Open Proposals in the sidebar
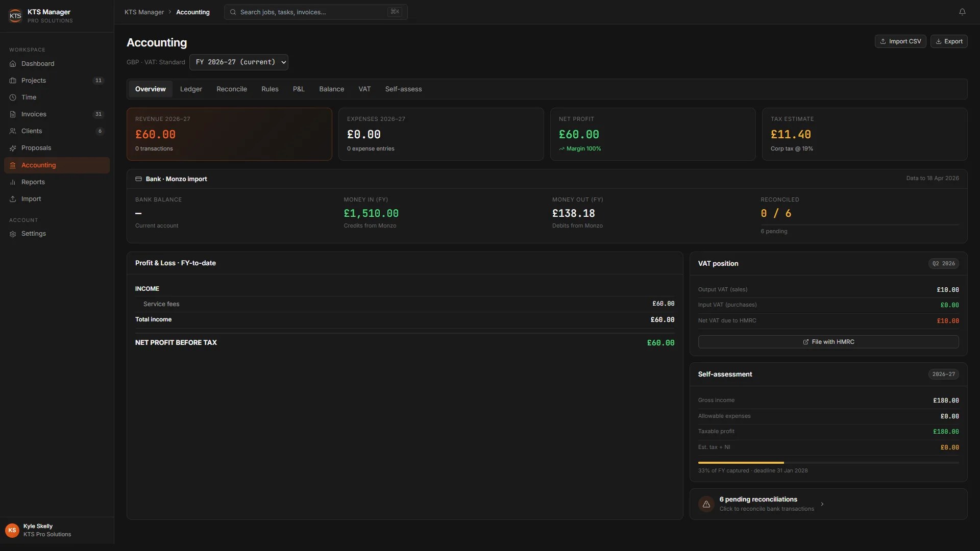 pos(57,148)
